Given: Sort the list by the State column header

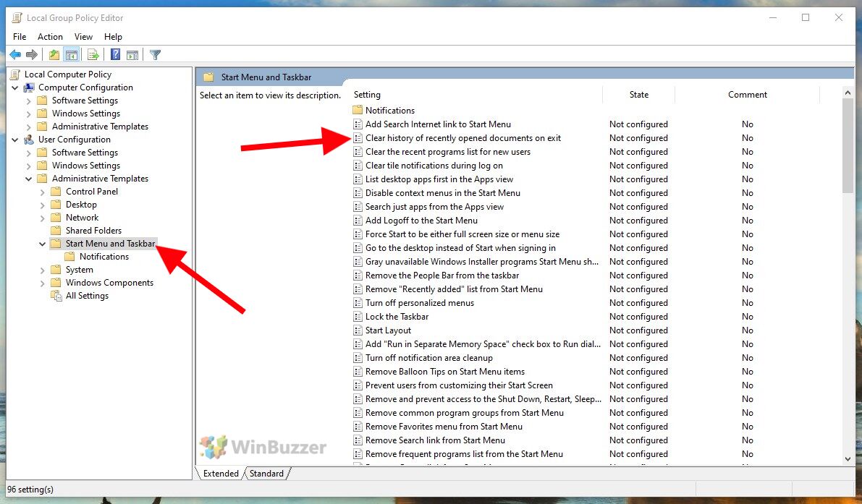Looking at the screenshot, I should [638, 95].
